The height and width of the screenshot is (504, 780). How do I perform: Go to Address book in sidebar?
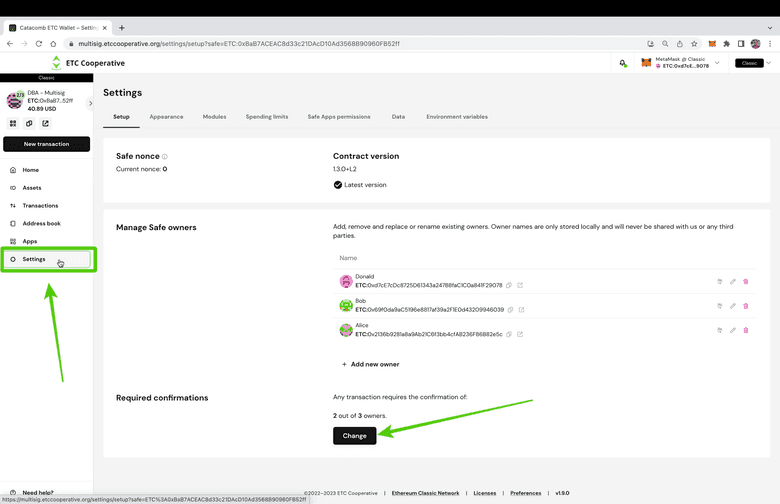(41, 223)
